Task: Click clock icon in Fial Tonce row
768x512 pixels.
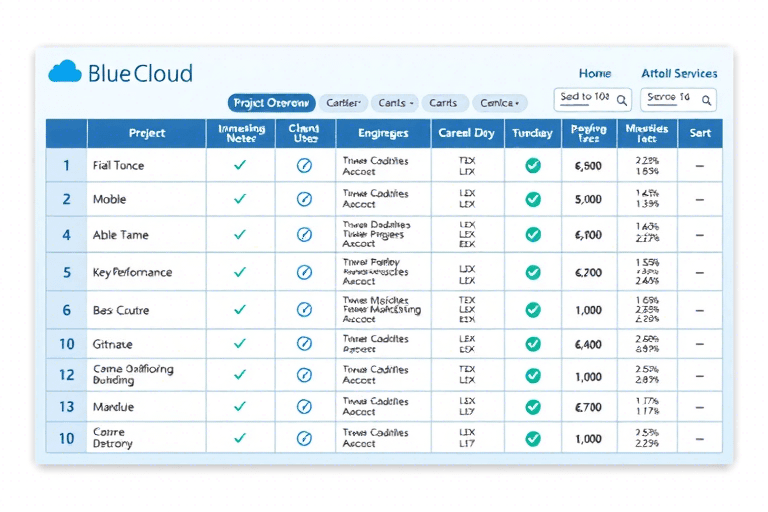Action: (x=305, y=166)
